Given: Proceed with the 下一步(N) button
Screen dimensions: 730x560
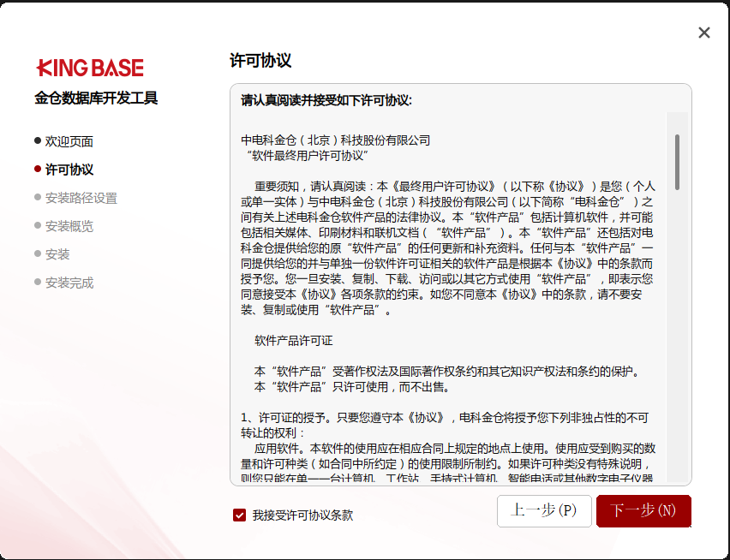Looking at the screenshot, I should point(643,510).
